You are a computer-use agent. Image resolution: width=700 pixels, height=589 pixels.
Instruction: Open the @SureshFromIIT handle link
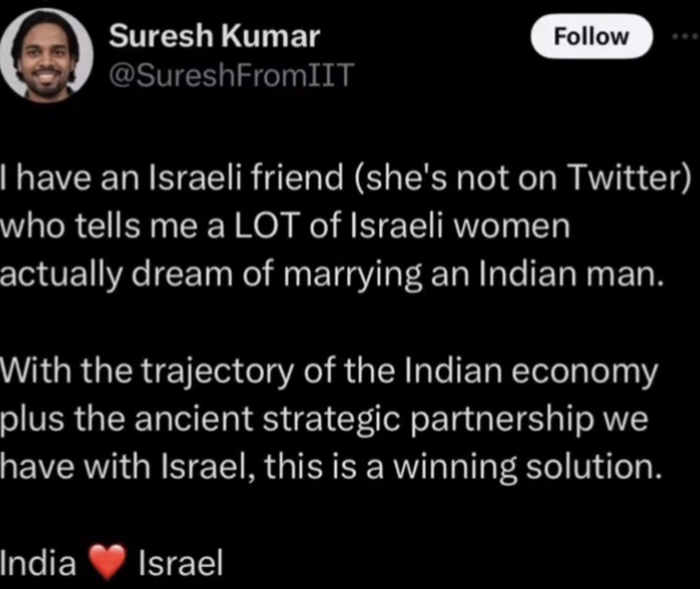click(x=231, y=74)
